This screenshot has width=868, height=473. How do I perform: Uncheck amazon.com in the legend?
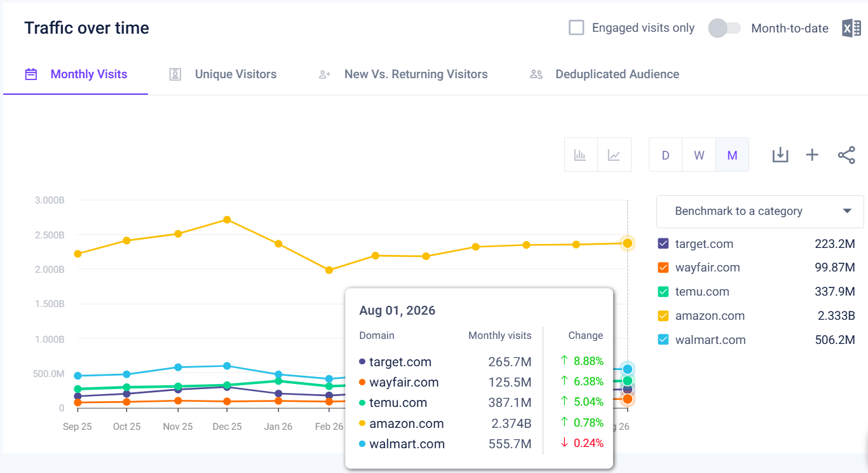(663, 316)
